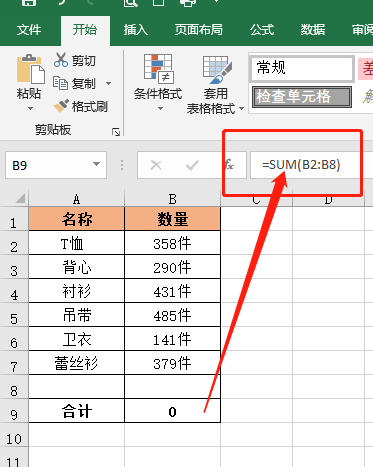The image size is (373, 467).
Task: Expand Format as Table dropdown arrow
Action: tap(241, 109)
